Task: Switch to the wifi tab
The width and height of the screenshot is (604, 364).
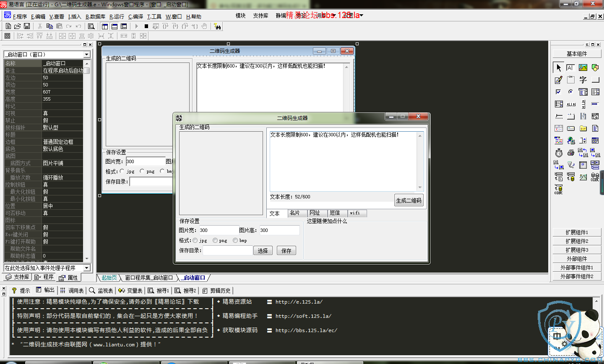Action: (x=357, y=213)
